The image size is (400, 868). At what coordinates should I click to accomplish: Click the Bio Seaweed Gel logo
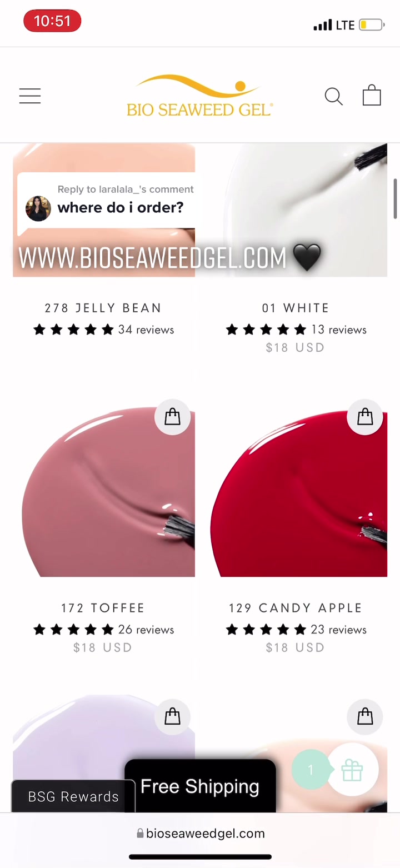click(x=199, y=96)
